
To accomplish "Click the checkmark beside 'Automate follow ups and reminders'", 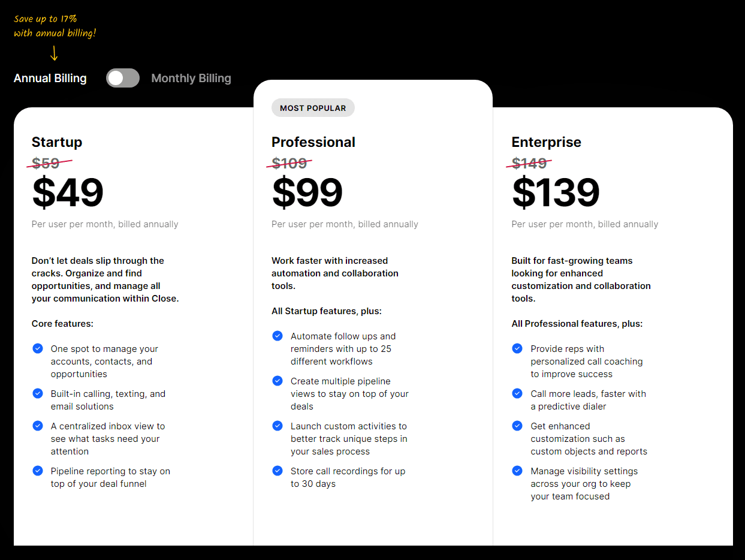I will tap(278, 336).
